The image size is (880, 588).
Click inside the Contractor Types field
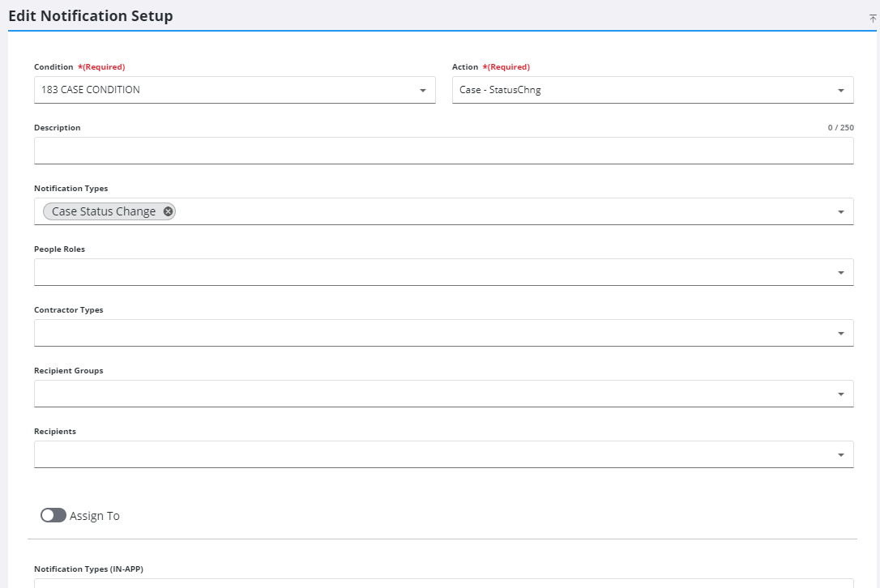click(x=405, y=332)
